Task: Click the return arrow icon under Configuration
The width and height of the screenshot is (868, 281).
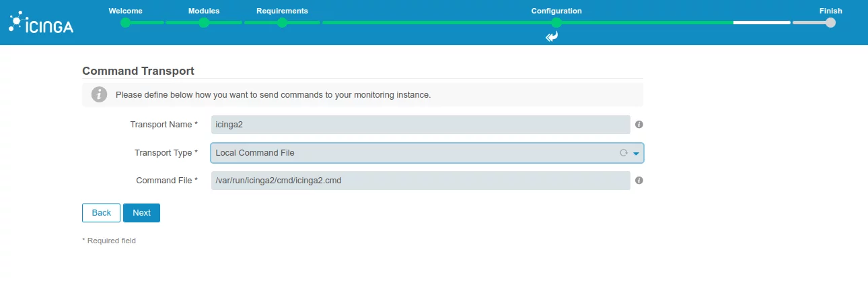Action: coord(552,37)
